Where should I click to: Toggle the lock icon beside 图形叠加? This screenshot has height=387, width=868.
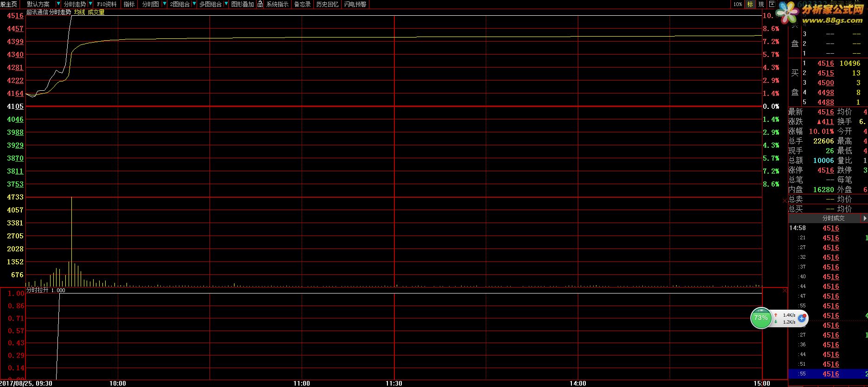[260, 4]
